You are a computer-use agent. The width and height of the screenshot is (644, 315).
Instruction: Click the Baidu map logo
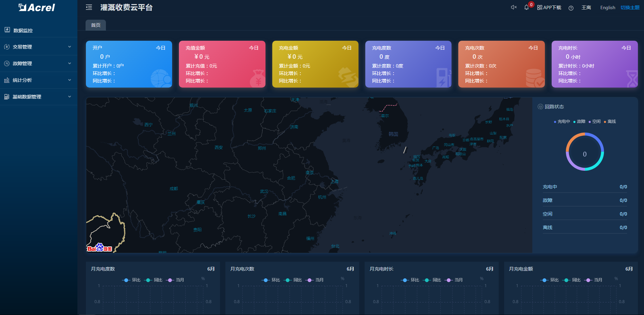[x=99, y=248]
